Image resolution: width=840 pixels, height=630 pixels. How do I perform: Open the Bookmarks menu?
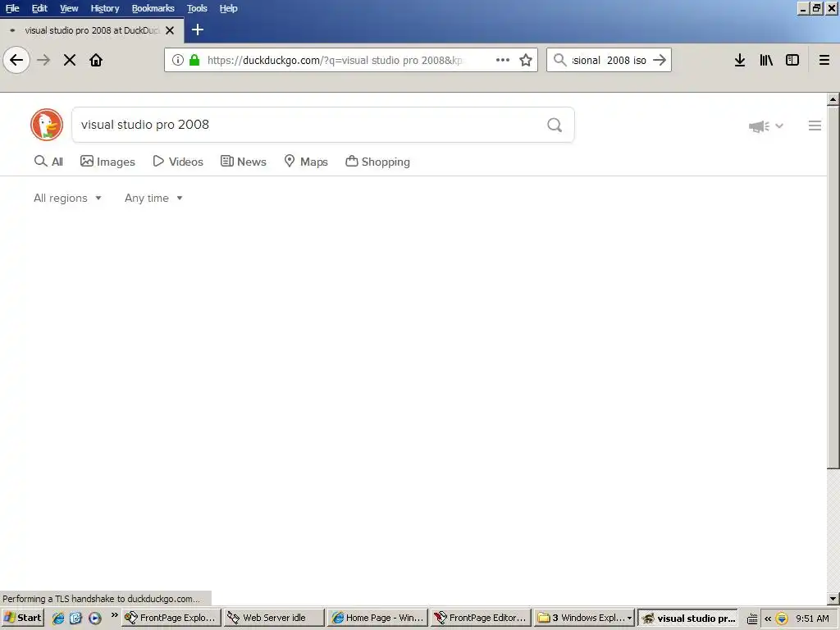(x=153, y=8)
